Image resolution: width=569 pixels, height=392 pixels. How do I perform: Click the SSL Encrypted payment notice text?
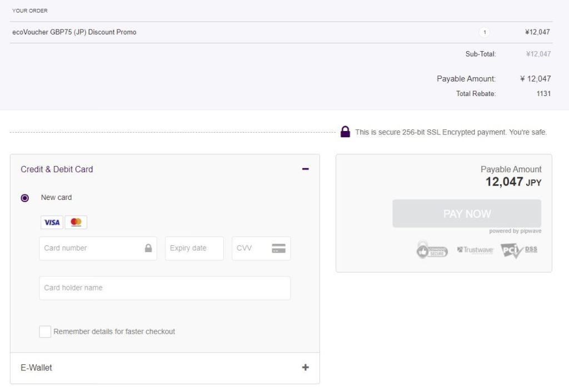point(451,132)
